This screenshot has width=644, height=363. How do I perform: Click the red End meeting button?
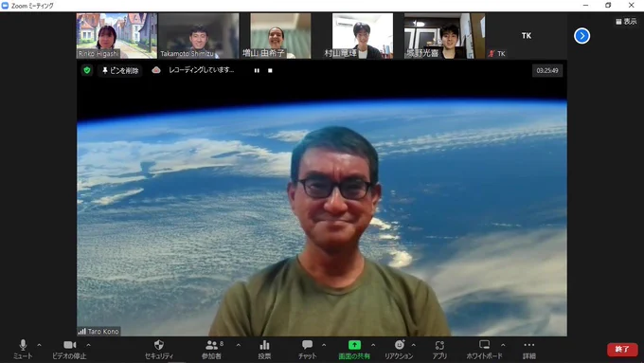click(622, 349)
